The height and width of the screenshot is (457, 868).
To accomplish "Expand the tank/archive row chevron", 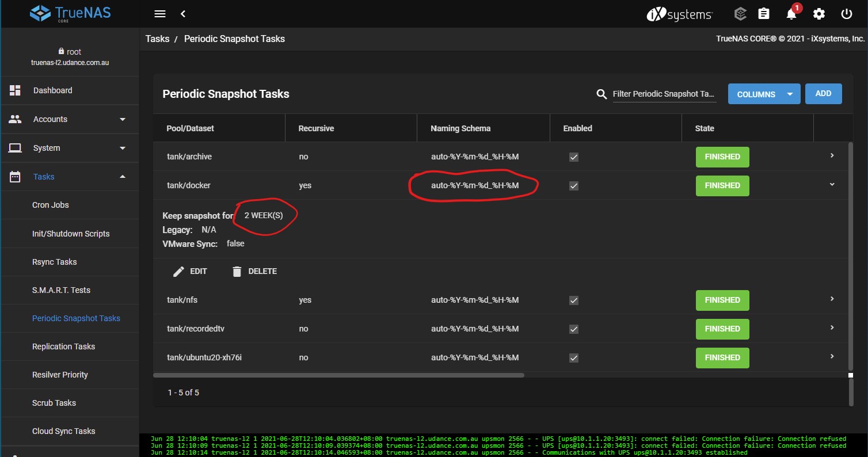I will point(832,156).
